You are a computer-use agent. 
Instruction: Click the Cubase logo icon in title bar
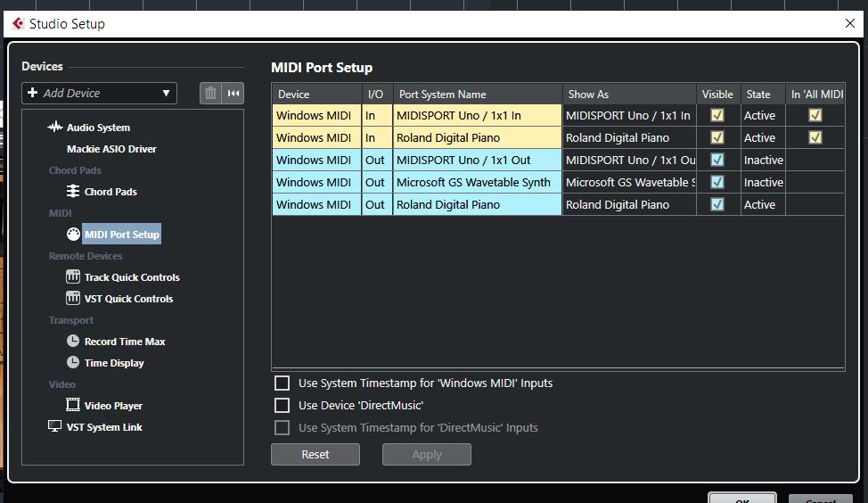coord(18,24)
